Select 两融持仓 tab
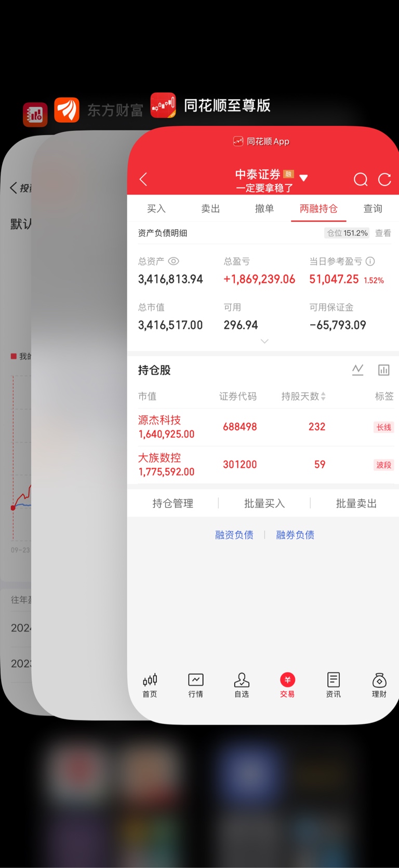 (318, 208)
